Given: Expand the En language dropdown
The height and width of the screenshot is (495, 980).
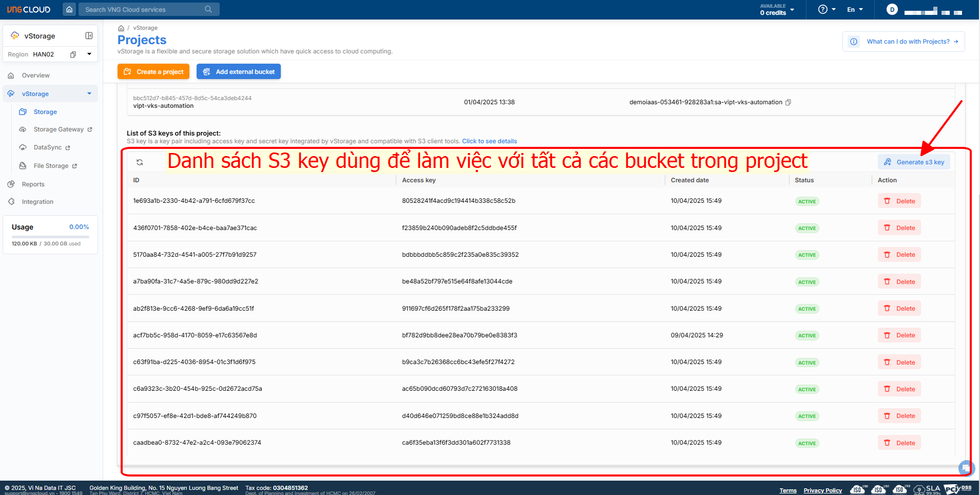Looking at the screenshot, I should point(855,9).
